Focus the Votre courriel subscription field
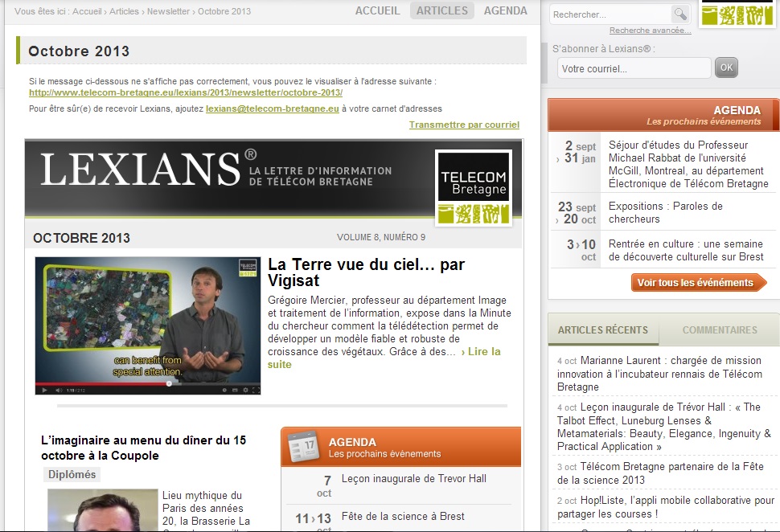 tap(634, 68)
